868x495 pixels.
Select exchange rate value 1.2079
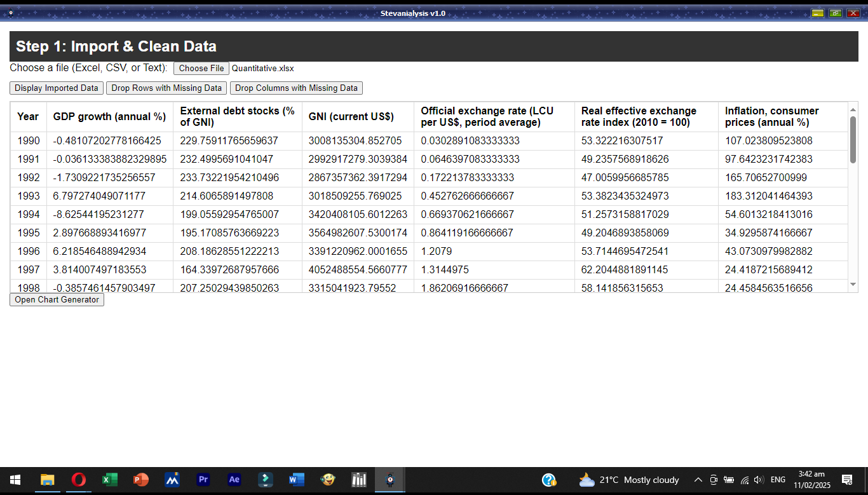(494, 251)
